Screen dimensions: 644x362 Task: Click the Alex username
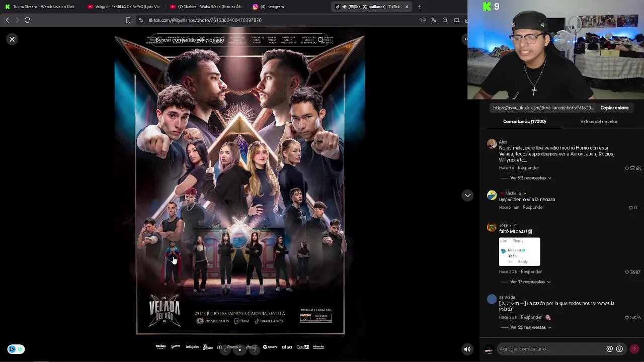pyautogui.click(x=503, y=142)
